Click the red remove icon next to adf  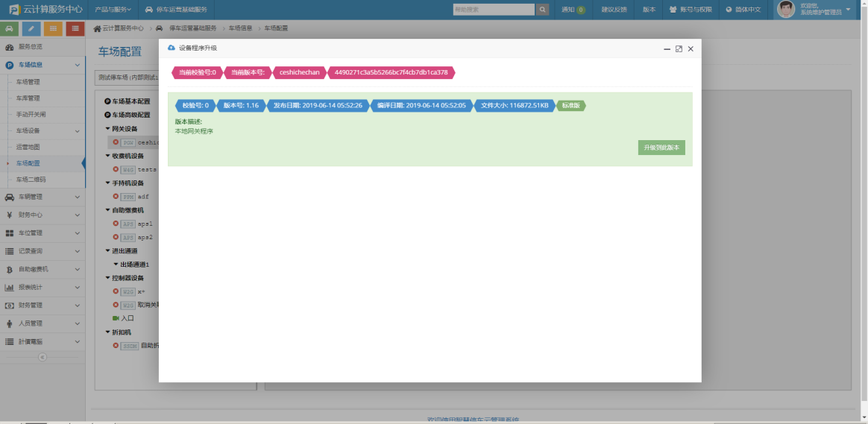click(116, 197)
